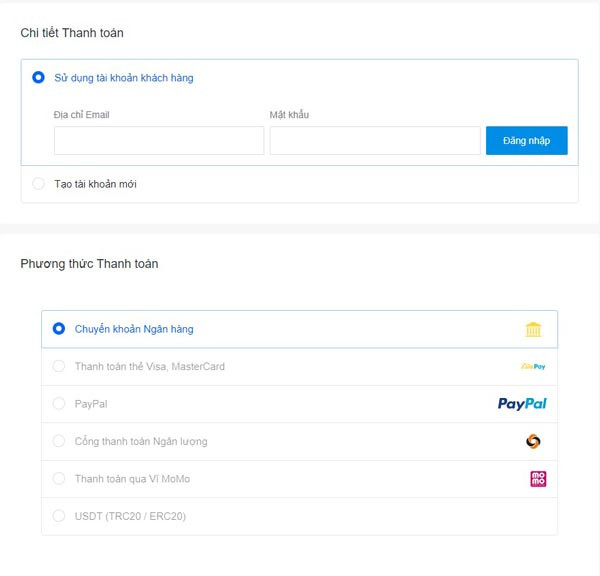600x576 pixels.
Task: Pick Thanh toán qua Ví MoMo radio
Action: tap(59, 478)
